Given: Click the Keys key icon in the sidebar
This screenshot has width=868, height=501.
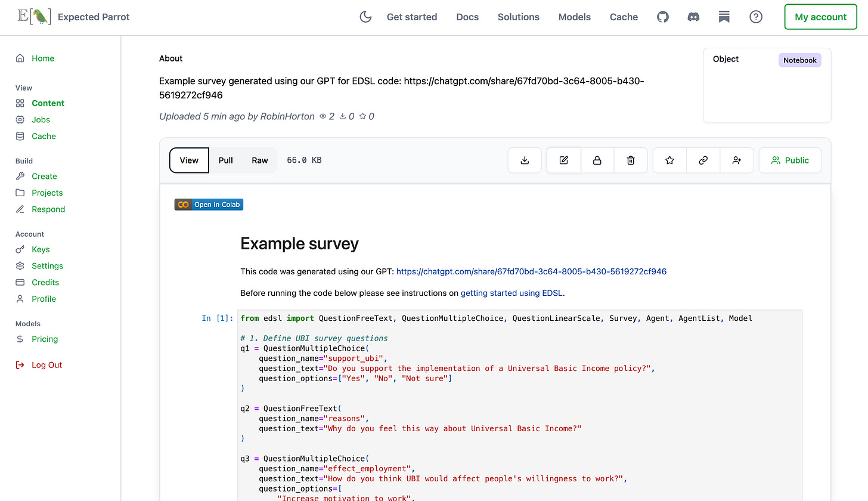Looking at the screenshot, I should pos(20,250).
